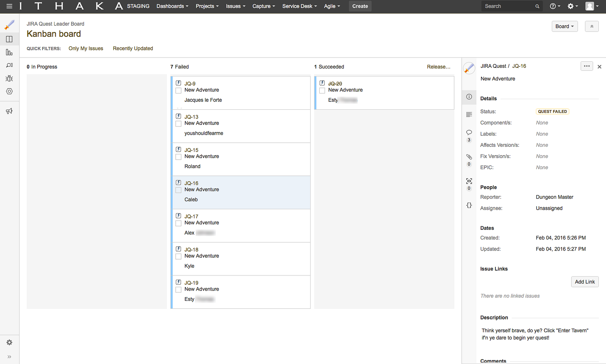Open the issue actions ellipsis menu
This screenshot has width=606, height=364.
tap(587, 66)
